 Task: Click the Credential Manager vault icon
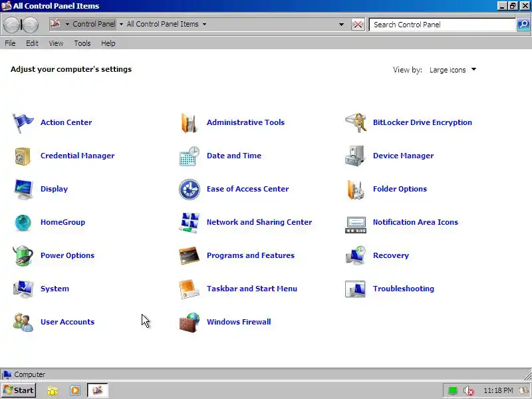tap(23, 156)
